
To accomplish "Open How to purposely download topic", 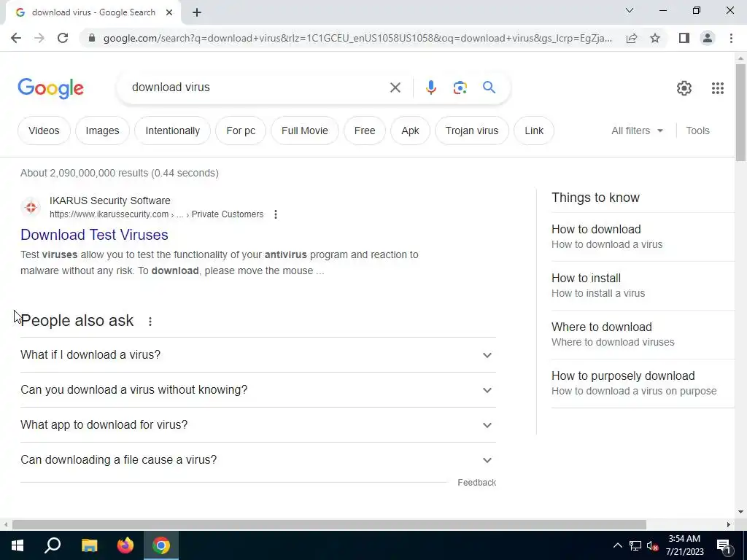I will tap(643, 383).
